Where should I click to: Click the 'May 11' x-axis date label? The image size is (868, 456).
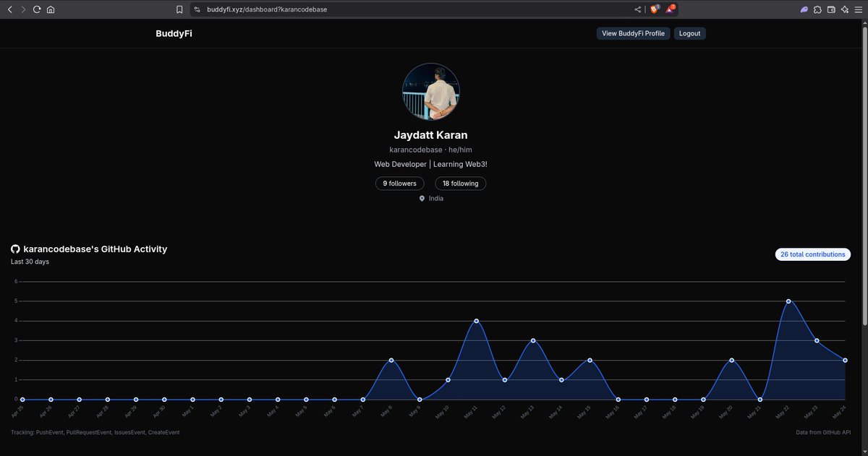469,412
